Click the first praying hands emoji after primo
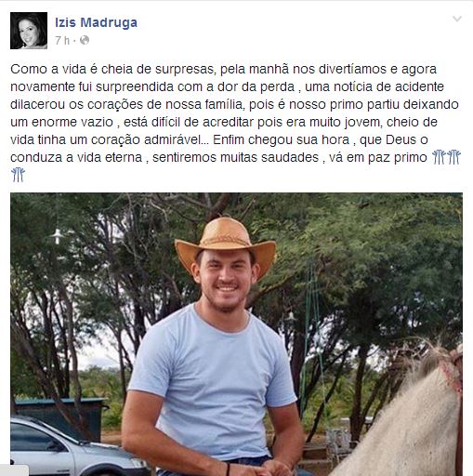The height and width of the screenshot is (476, 473). 439,157
